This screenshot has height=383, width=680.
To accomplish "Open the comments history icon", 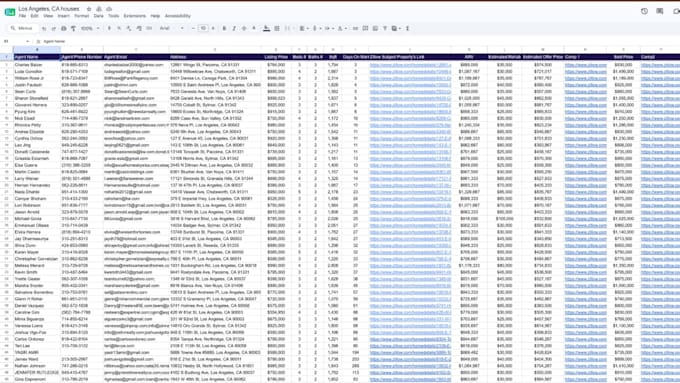I will tap(660, 11).
